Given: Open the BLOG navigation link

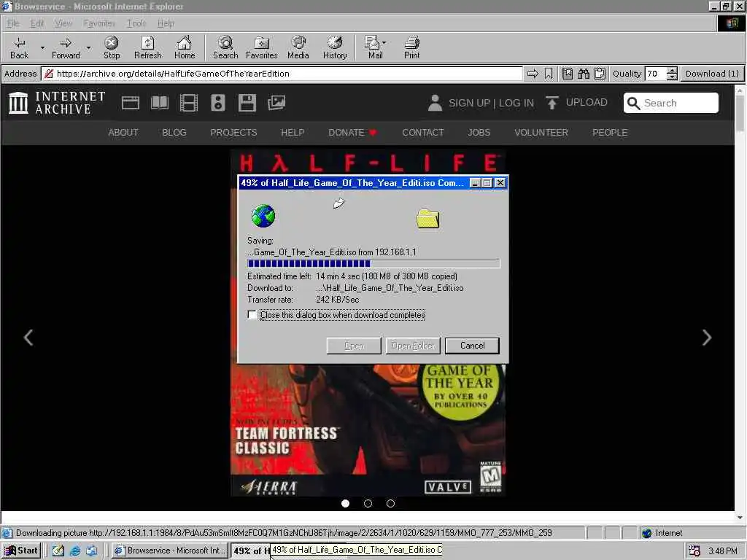Looking at the screenshot, I should [x=174, y=133].
